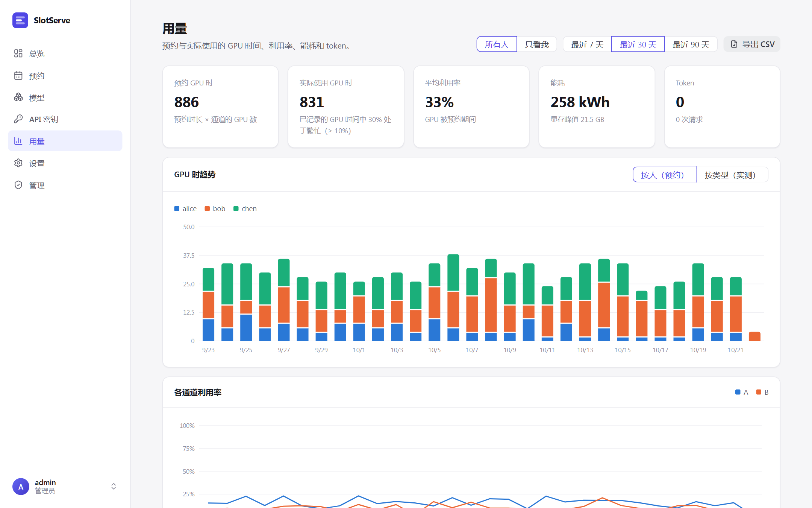
Task: Show the trend chart 按人（预约）
Action: [665, 175]
